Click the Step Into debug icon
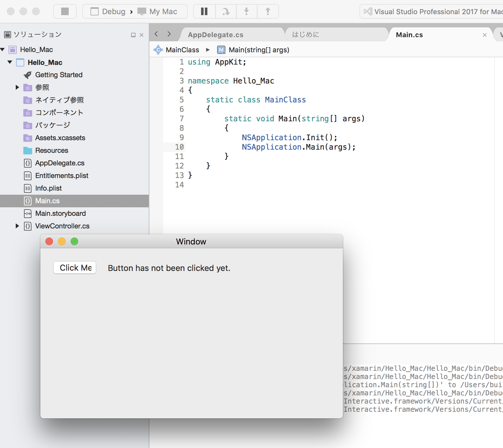The height and width of the screenshot is (448, 503). point(246,11)
